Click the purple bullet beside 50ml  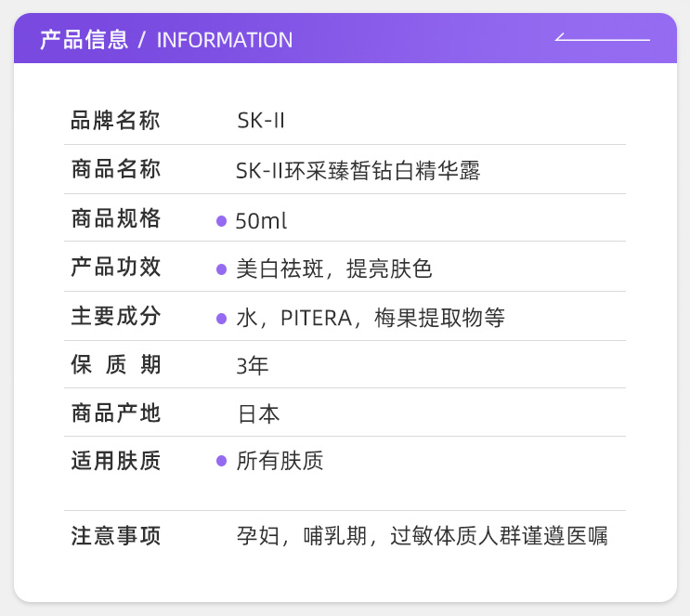pos(221,221)
